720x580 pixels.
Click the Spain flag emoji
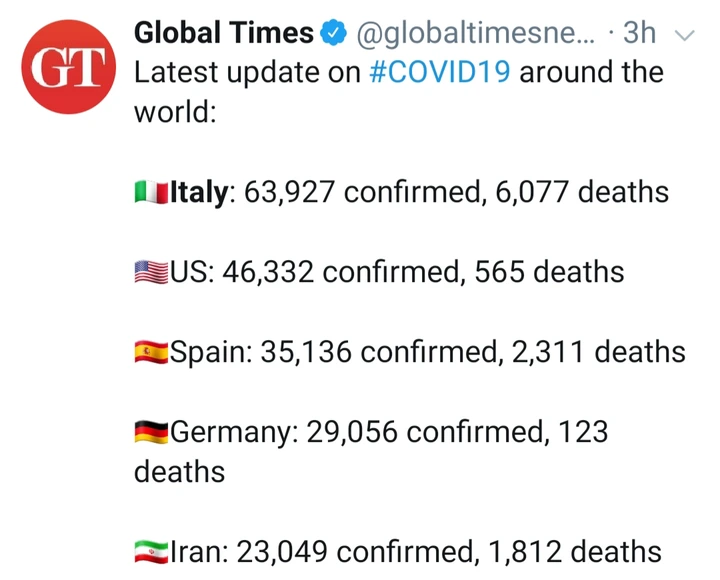tap(151, 352)
